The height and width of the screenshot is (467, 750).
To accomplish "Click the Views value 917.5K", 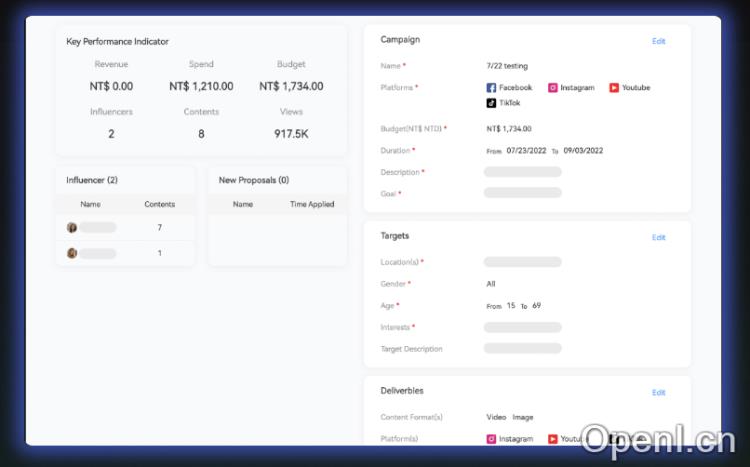I will tap(291, 134).
